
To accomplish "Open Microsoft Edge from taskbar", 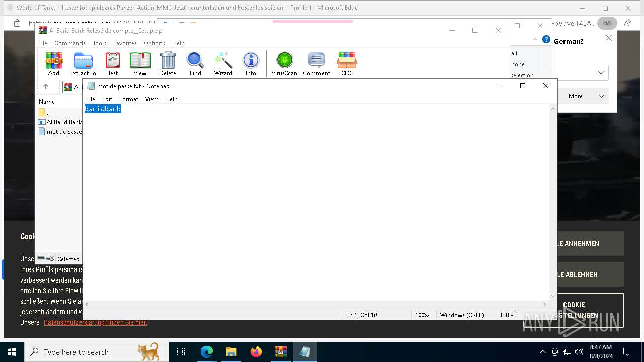I will pyautogui.click(x=207, y=352).
